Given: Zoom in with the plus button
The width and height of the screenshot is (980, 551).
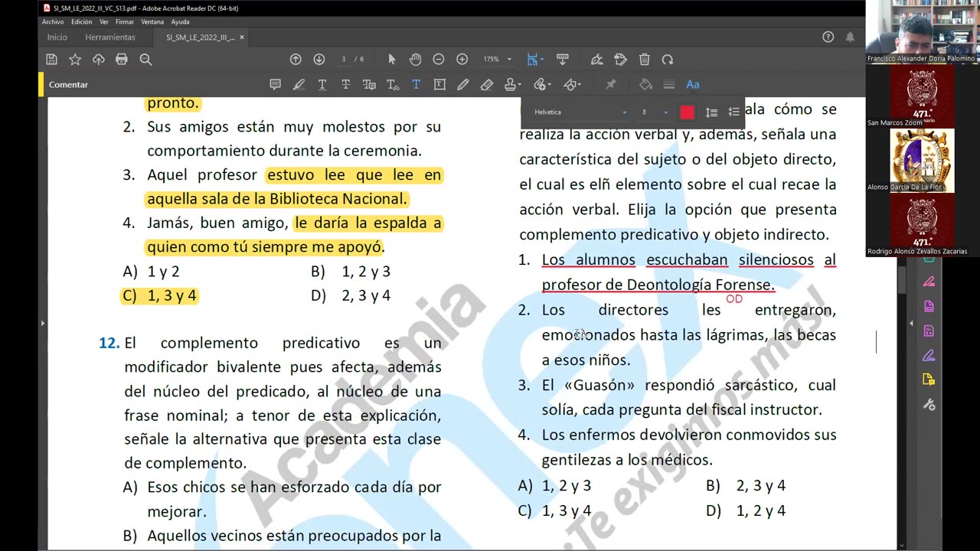Looking at the screenshot, I should (462, 60).
